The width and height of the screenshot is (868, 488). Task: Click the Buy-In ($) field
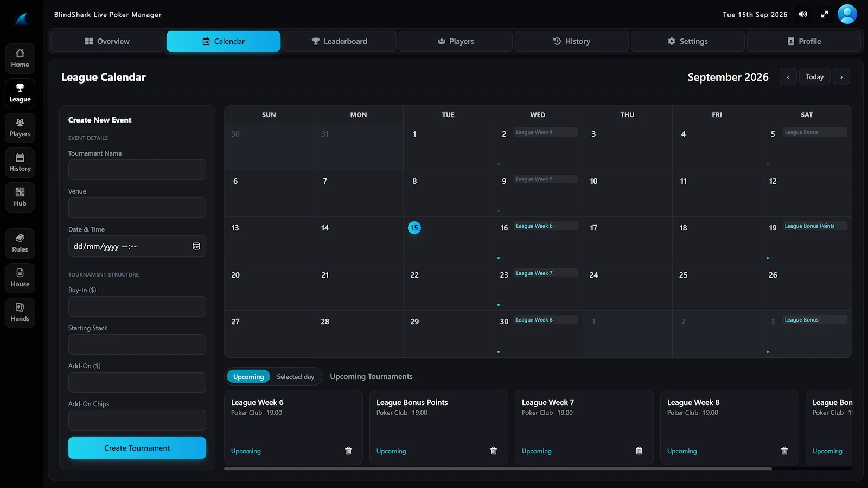(137, 306)
